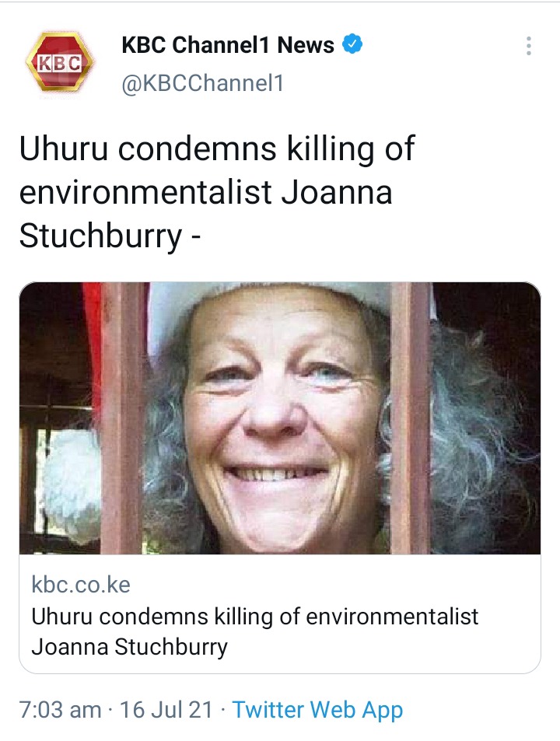Open the Twitter Web App source link

pyautogui.click(x=317, y=709)
